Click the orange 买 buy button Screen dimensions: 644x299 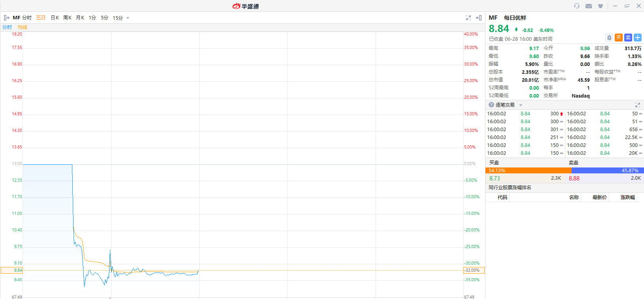pos(619,38)
